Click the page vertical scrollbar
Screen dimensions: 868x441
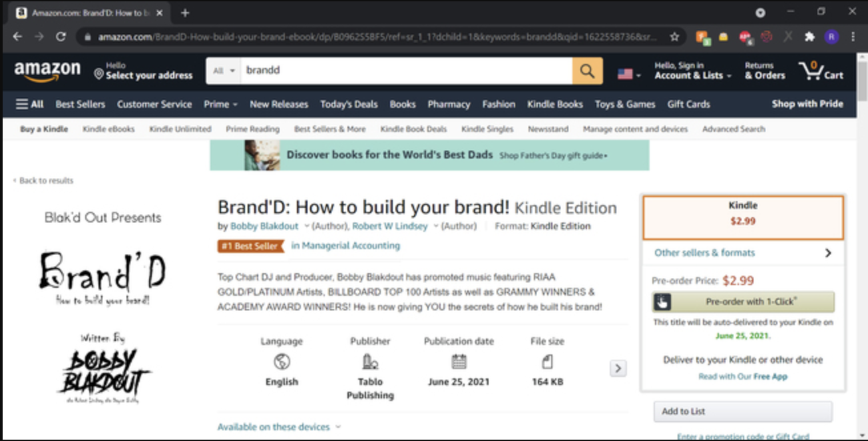tap(862, 246)
